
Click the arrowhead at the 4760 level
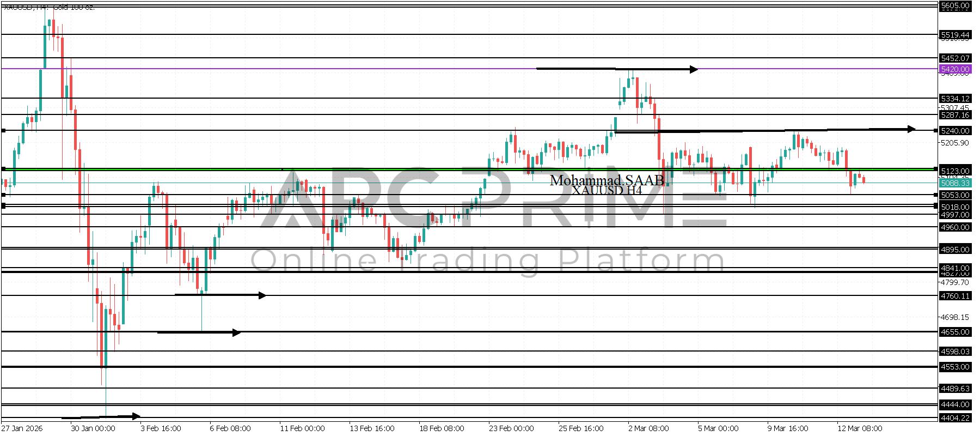point(262,295)
